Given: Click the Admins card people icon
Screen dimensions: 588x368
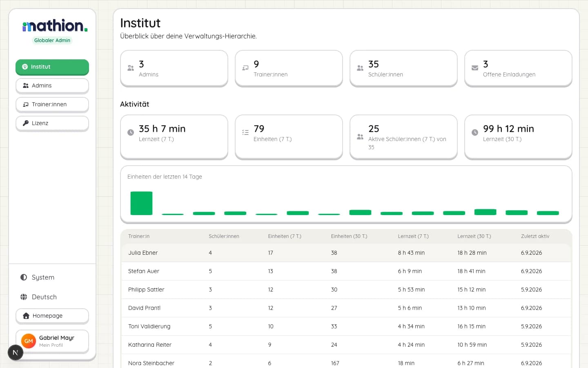Looking at the screenshot, I should coord(131,68).
